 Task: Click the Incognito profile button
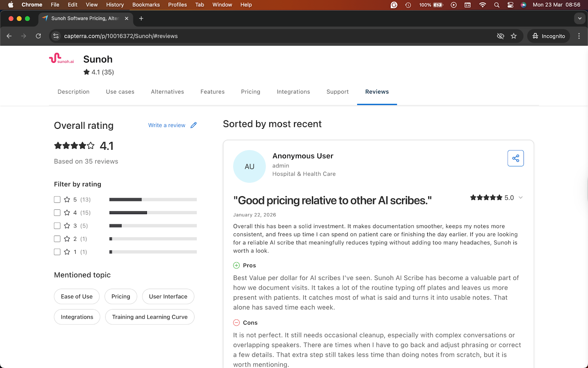[x=549, y=36]
